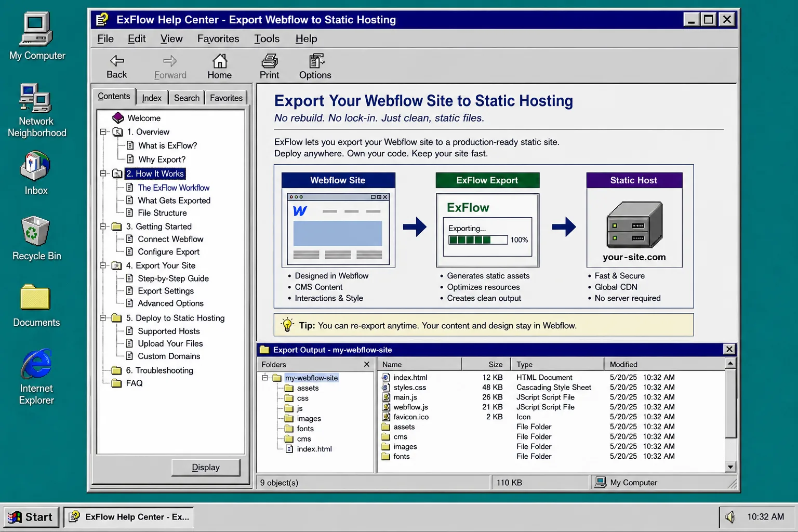Collapse the 4. Export Your Site node

click(x=103, y=265)
